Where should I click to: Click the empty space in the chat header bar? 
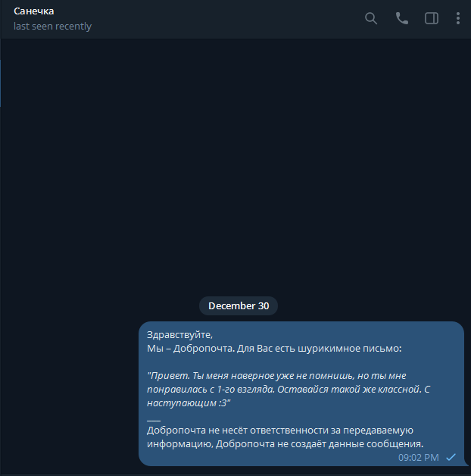(x=227, y=19)
